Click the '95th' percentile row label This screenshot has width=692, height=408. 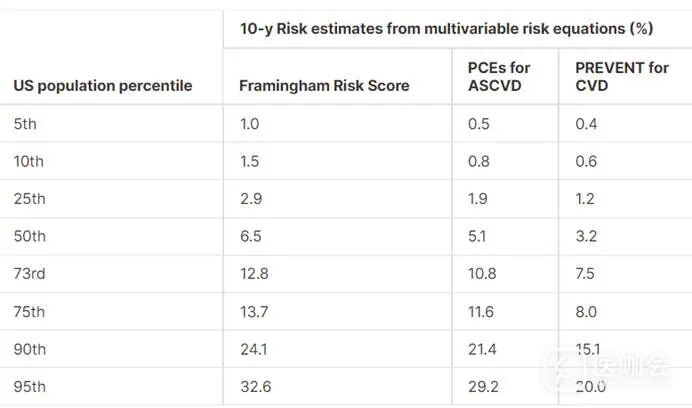pos(31,387)
